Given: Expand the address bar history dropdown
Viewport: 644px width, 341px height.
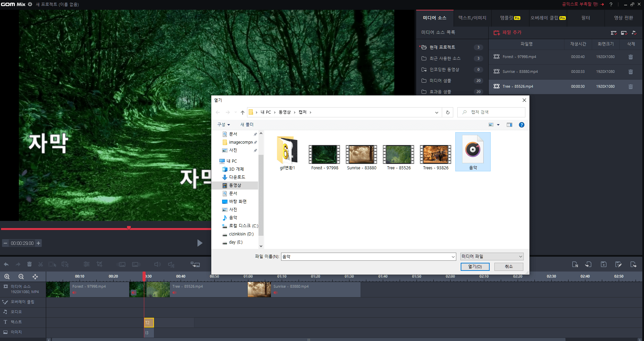Looking at the screenshot, I should click(437, 112).
